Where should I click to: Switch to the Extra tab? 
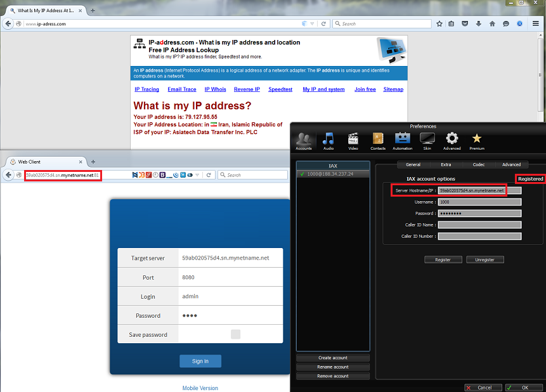446,165
